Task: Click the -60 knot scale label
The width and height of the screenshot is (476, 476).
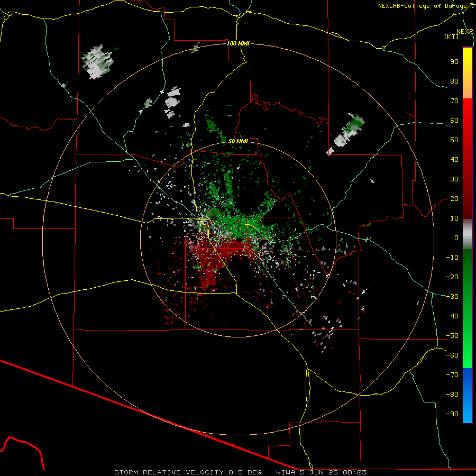Action: coord(452,355)
